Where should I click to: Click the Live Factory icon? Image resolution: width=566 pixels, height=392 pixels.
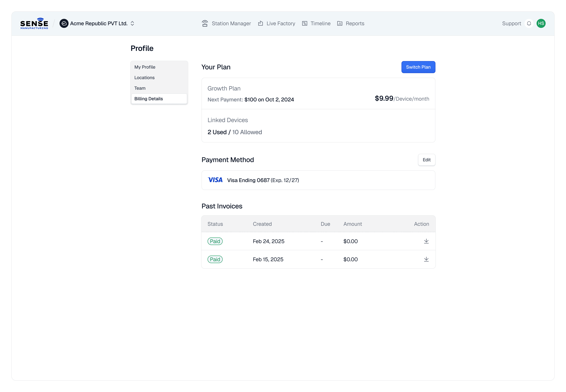click(x=260, y=24)
